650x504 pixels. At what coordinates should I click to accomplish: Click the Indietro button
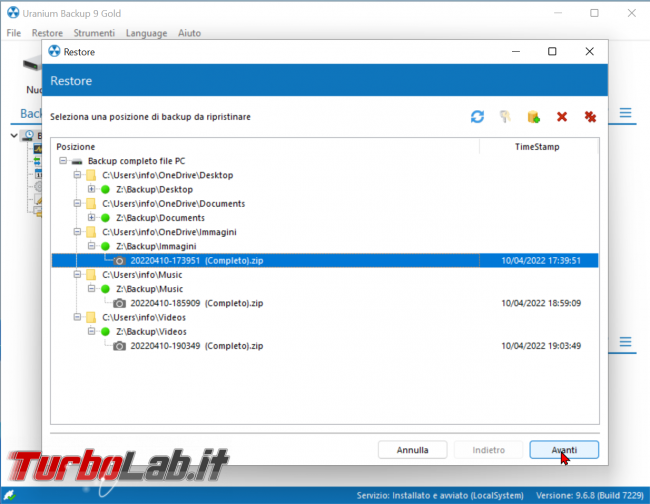tap(488, 450)
